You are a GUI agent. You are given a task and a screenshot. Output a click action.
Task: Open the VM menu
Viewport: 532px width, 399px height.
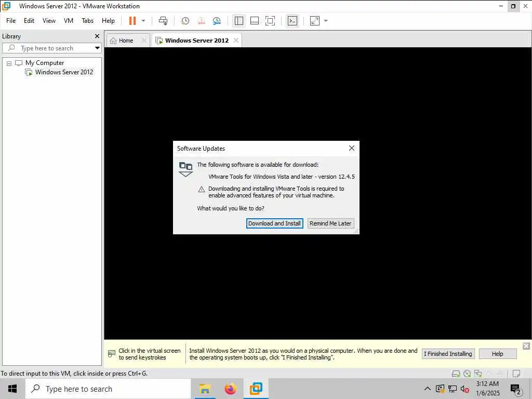tap(69, 21)
